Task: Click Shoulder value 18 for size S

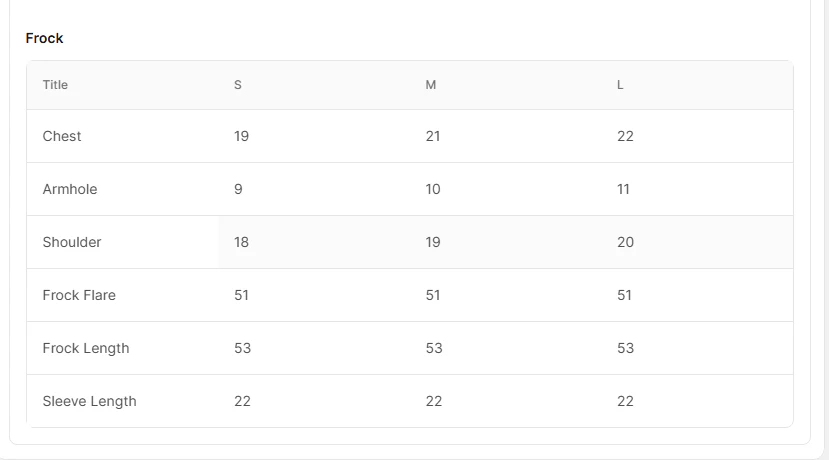Action: [242, 242]
